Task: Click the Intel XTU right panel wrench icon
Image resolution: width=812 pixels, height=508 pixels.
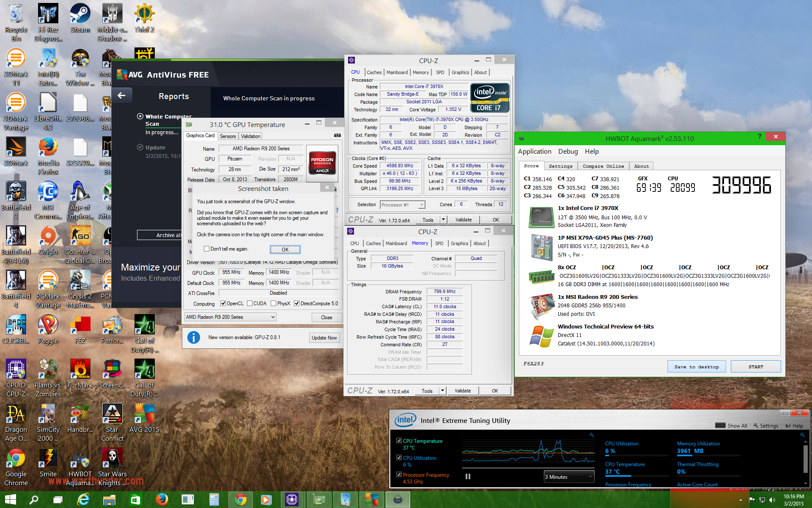Action: (x=802, y=435)
